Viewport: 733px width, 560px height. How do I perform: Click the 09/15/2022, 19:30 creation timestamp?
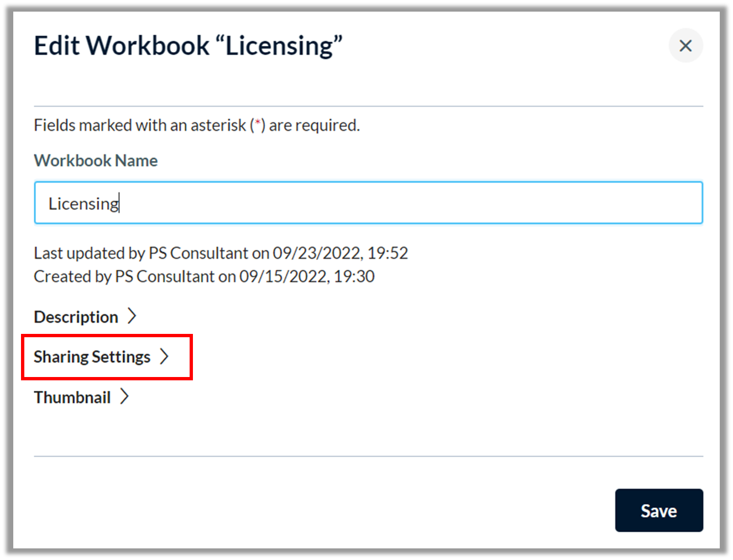pos(307,276)
